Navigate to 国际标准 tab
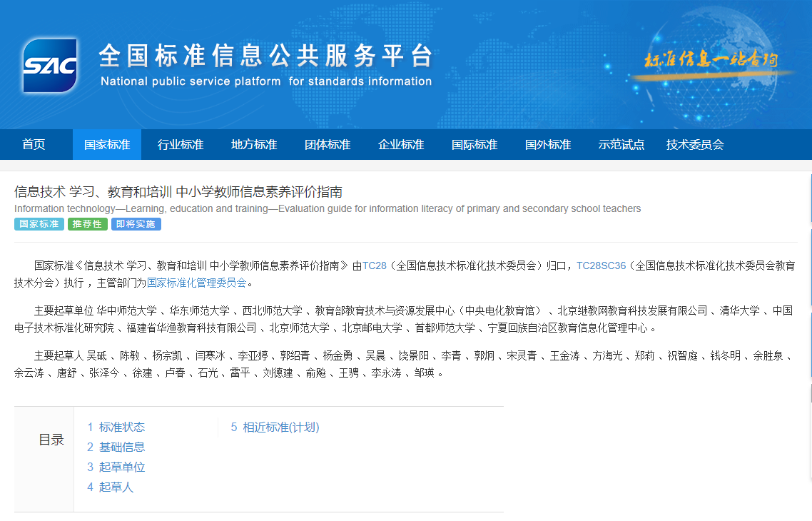Image resolution: width=812 pixels, height=521 pixels. point(474,145)
